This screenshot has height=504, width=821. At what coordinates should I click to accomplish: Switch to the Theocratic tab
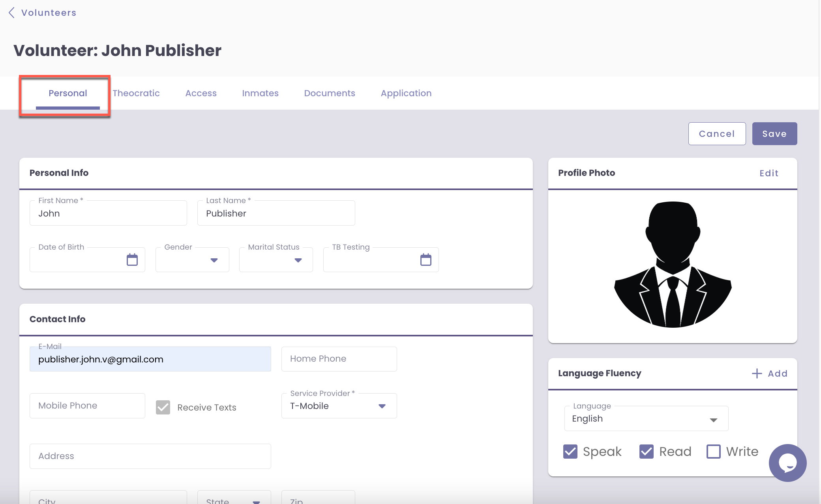tap(136, 93)
